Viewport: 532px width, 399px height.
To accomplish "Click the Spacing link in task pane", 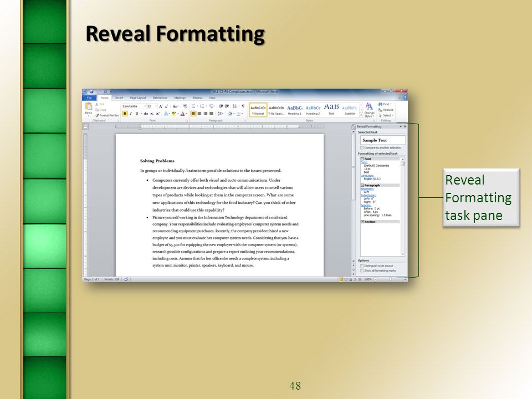I will (x=366, y=205).
